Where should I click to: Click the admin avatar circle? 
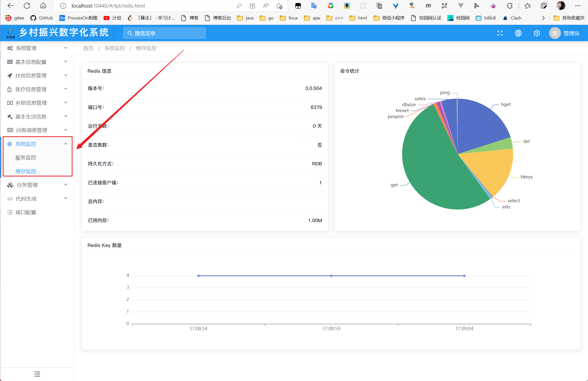tap(555, 33)
